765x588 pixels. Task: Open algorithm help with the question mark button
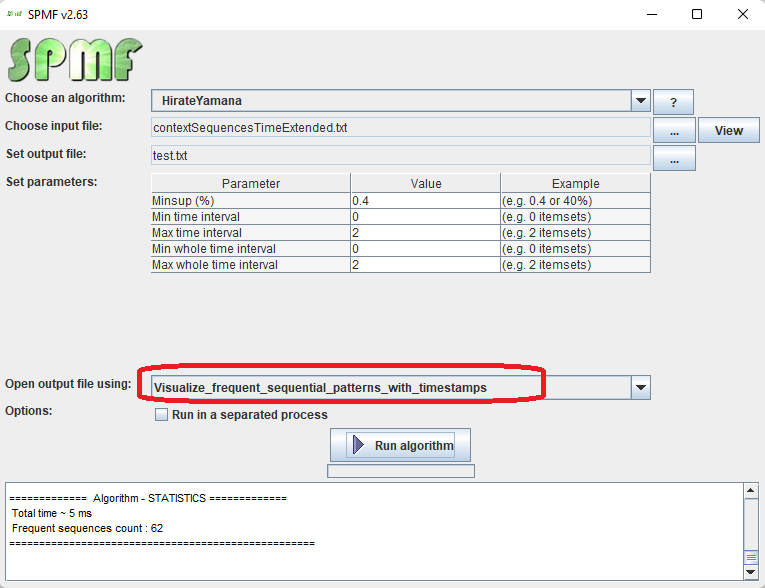click(x=673, y=102)
